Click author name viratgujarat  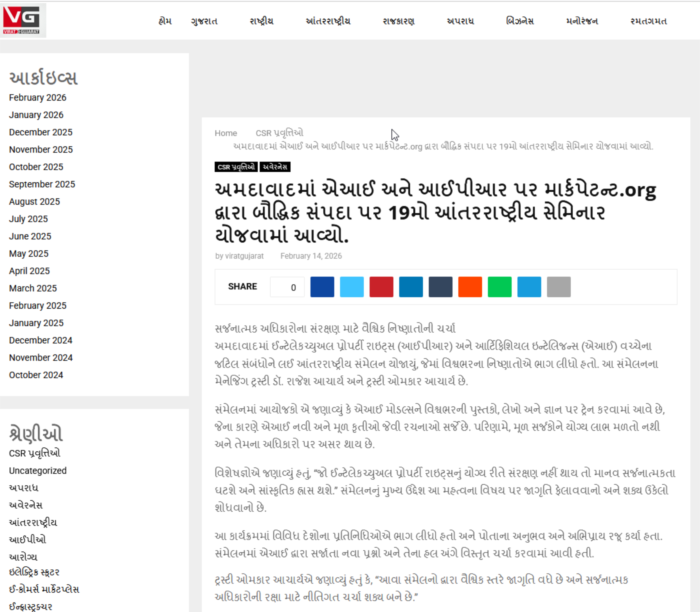(244, 256)
